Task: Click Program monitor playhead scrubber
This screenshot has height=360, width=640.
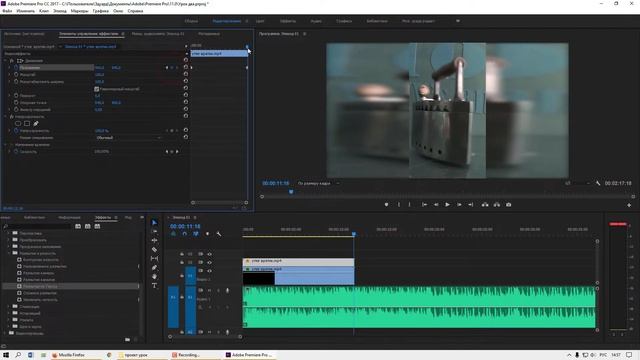Action: coord(291,191)
